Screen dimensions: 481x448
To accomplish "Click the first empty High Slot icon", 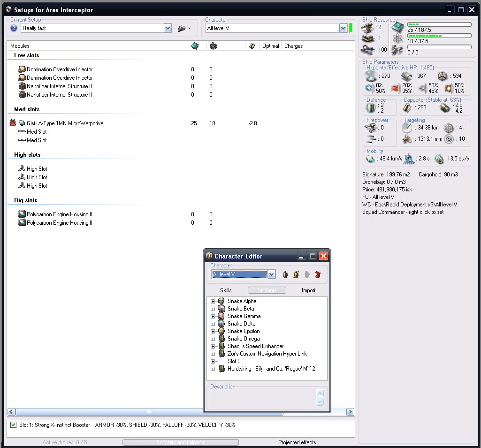I will [22, 169].
